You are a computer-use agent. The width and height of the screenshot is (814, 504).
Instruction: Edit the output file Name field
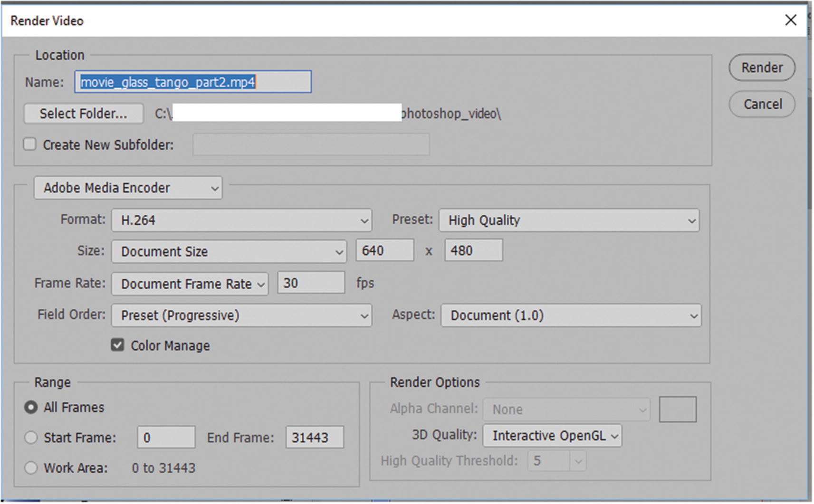193,82
